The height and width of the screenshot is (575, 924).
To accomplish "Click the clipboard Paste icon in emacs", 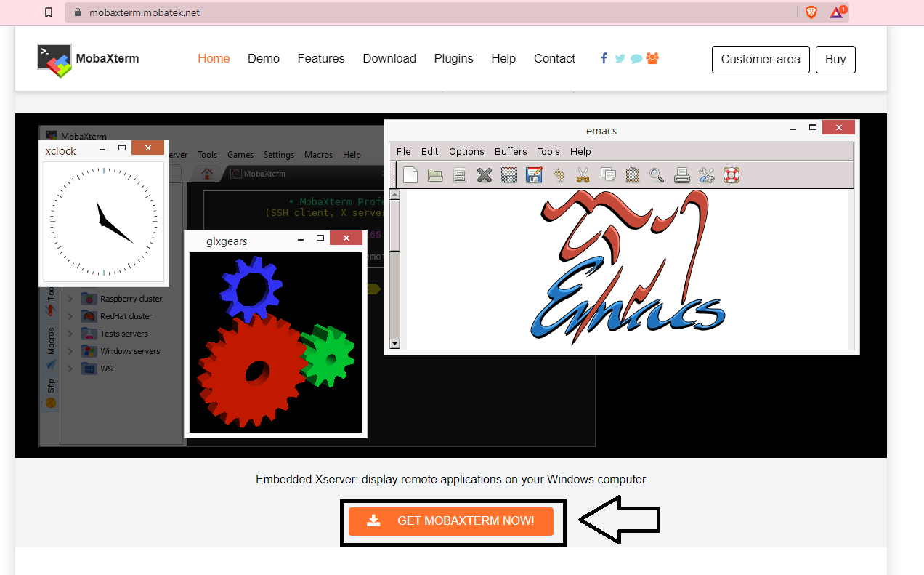I will tap(632, 174).
